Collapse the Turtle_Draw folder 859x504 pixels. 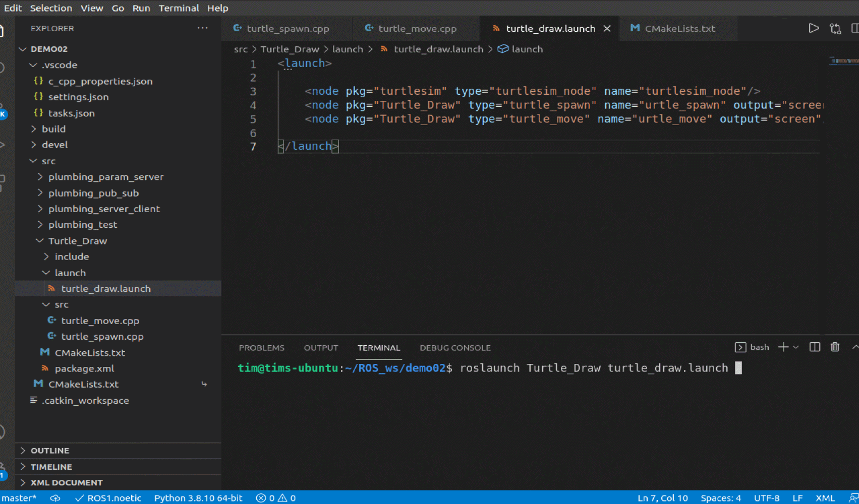click(x=77, y=241)
